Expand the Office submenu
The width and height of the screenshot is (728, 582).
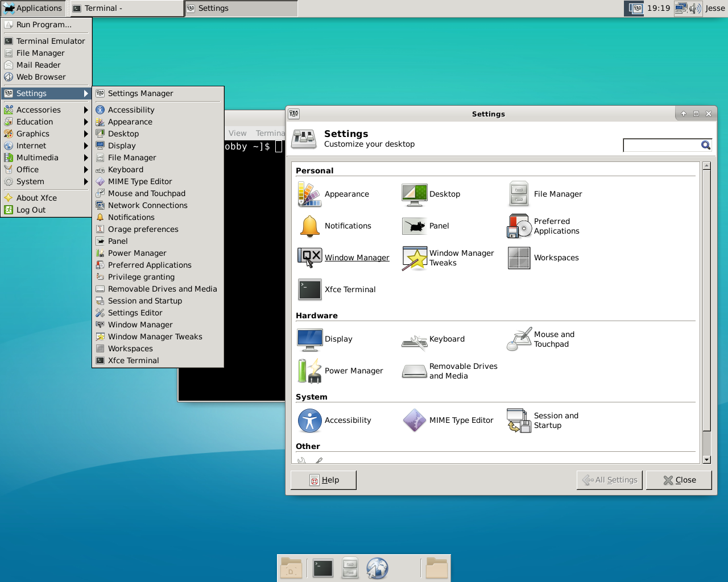point(47,169)
